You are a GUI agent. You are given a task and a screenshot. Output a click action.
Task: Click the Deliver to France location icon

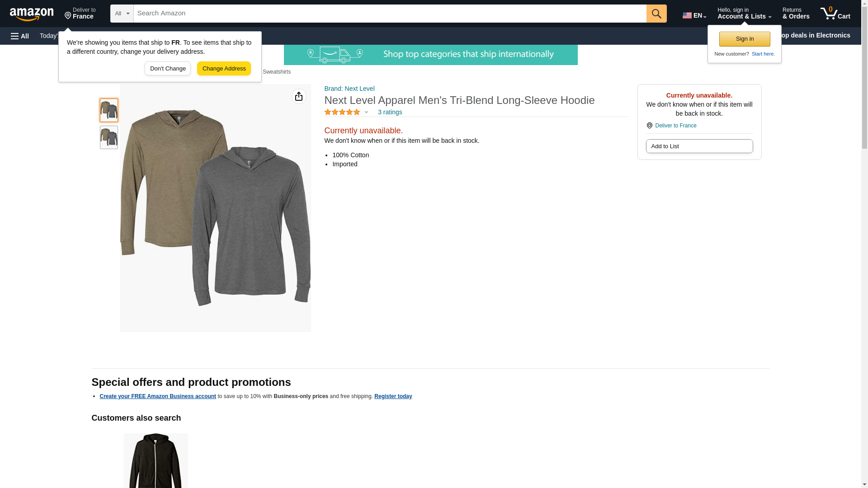649,126
